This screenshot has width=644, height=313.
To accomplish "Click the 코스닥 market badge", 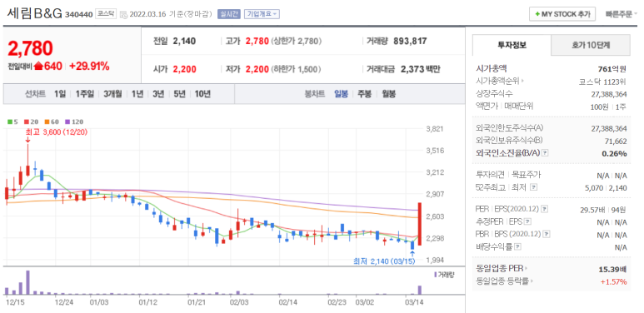I will [107, 14].
